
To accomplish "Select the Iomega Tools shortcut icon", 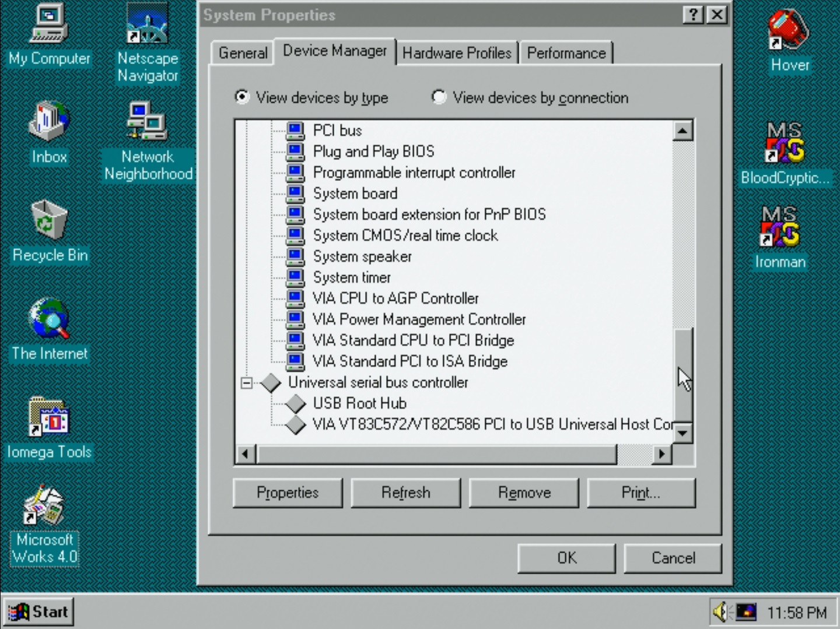I will (x=49, y=417).
